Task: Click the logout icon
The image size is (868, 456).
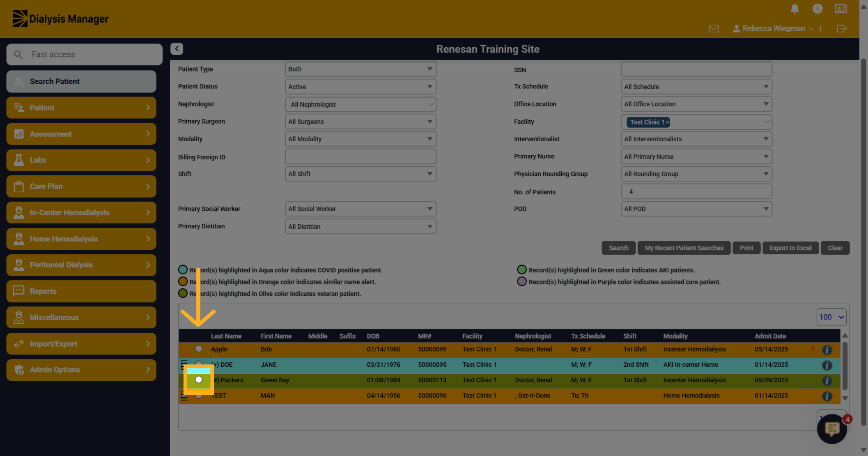Action: point(842,29)
